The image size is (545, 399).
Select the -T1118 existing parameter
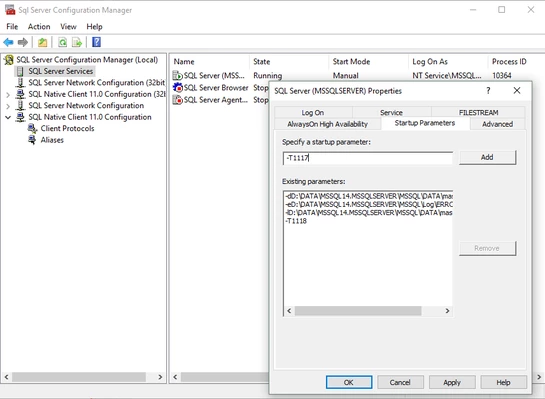coord(296,221)
